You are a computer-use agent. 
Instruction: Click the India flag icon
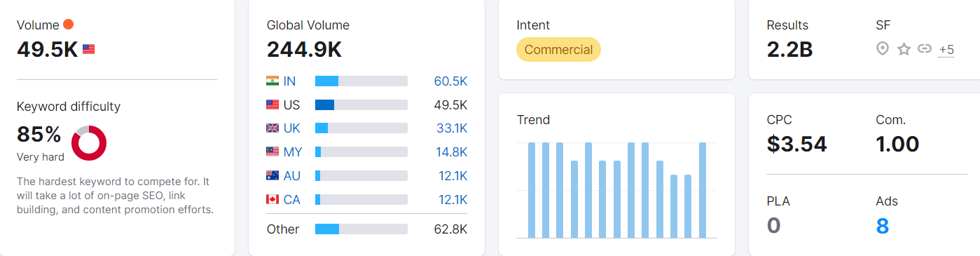pos(272,81)
